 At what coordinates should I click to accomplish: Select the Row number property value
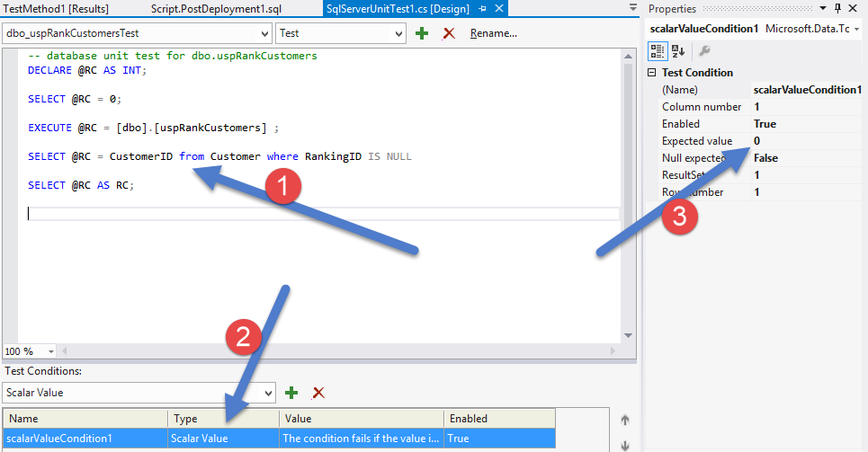[807, 192]
